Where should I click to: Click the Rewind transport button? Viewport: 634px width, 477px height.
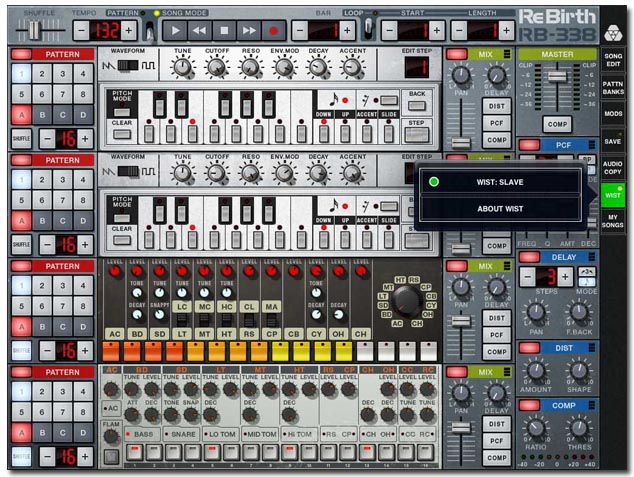[199, 31]
